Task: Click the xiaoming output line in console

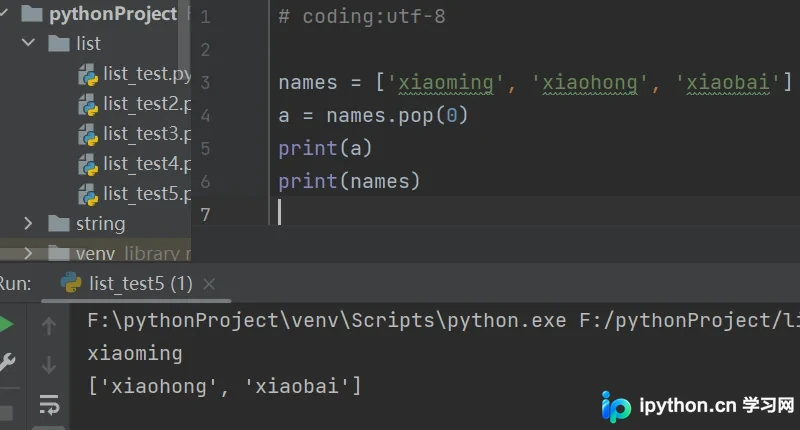Action: [135, 353]
